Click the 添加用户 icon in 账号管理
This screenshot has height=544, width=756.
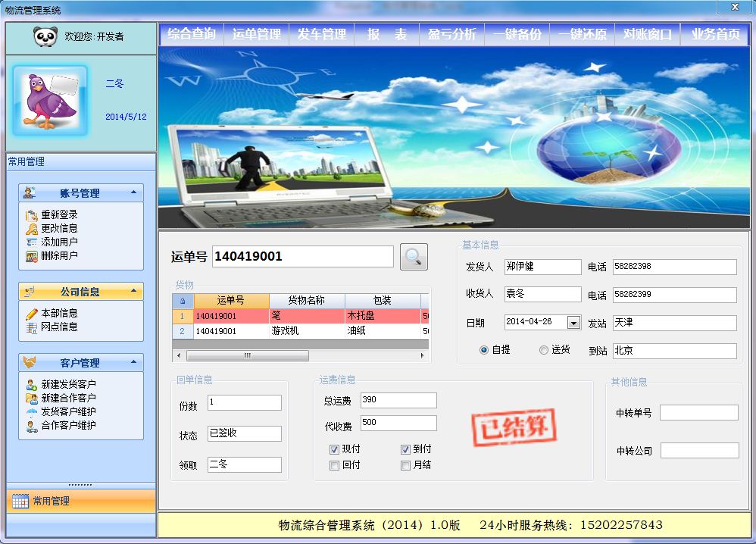32,242
